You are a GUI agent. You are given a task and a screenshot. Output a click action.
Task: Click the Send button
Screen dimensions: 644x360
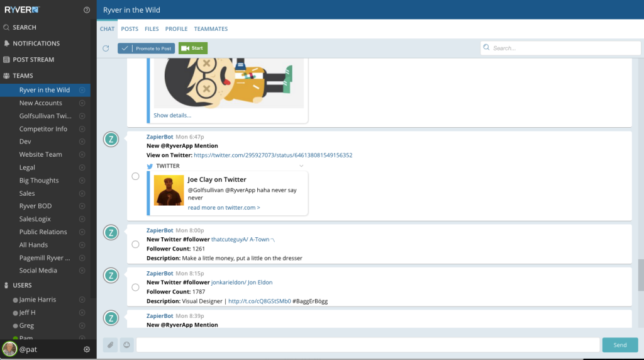pyautogui.click(x=619, y=345)
